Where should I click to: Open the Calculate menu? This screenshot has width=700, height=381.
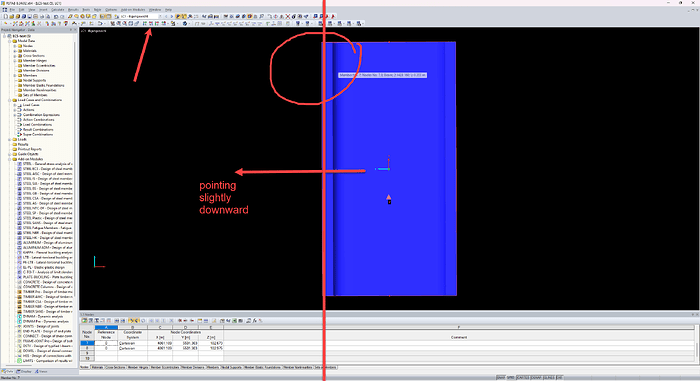[58, 9]
